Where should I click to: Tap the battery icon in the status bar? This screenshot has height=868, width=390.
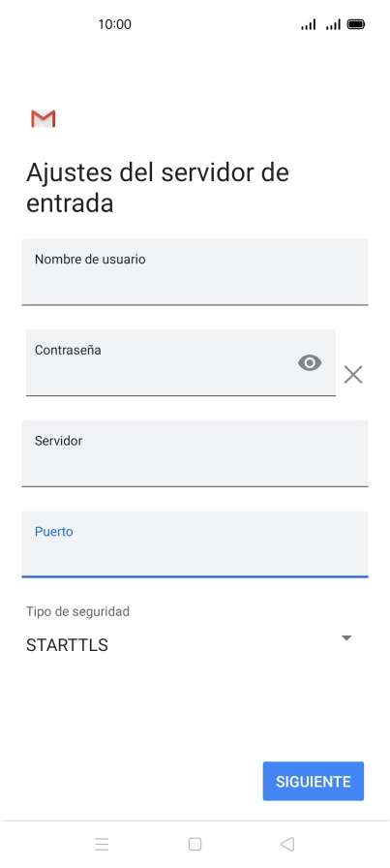(355, 24)
